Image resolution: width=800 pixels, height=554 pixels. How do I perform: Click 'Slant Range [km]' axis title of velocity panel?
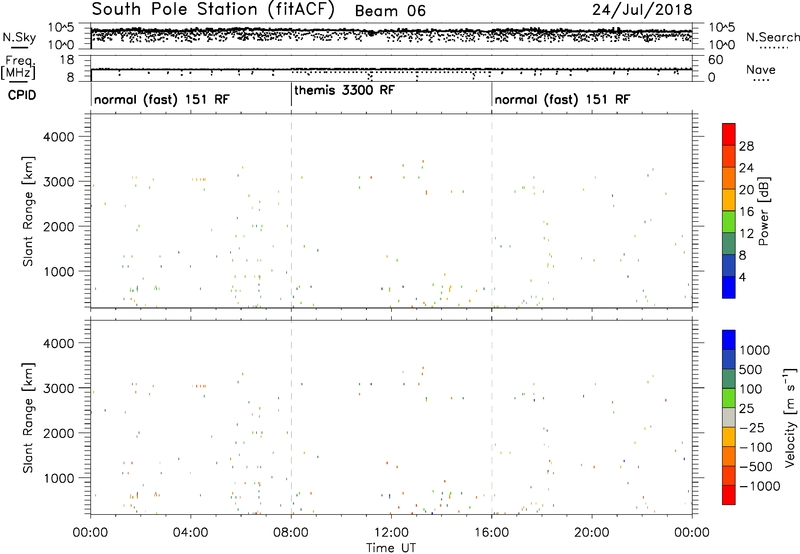(x=28, y=418)
